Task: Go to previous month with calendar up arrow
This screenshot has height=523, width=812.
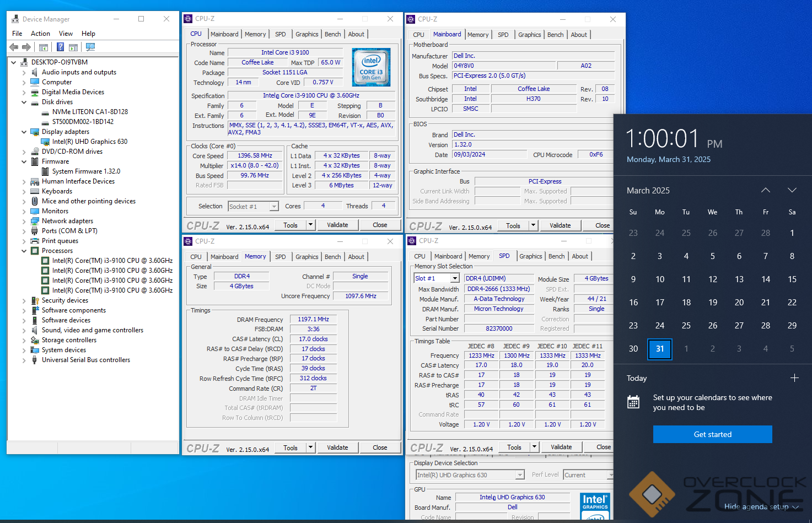Action: [766, 190]
